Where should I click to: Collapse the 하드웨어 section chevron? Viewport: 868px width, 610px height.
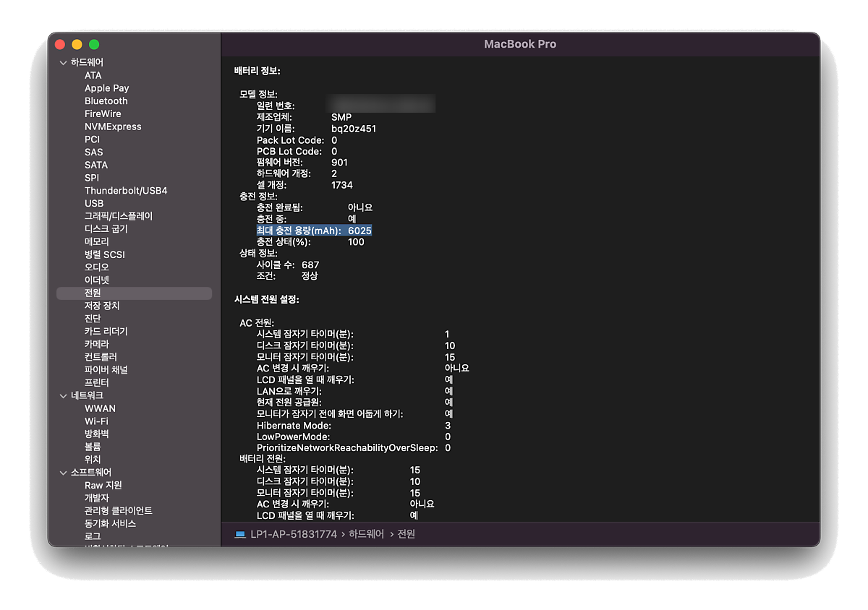click(x=63, y=63)
